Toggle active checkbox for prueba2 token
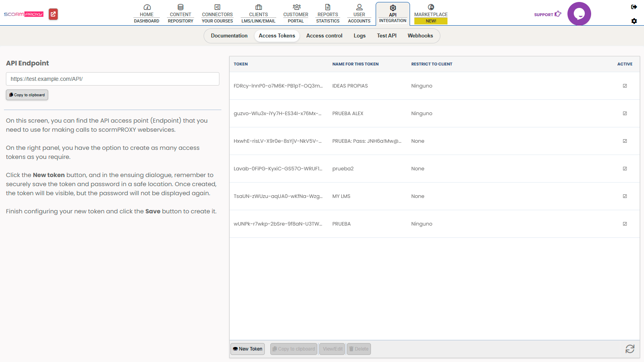Screen dimensions: 644x362 pyautogui.click(x=625, y=168)
